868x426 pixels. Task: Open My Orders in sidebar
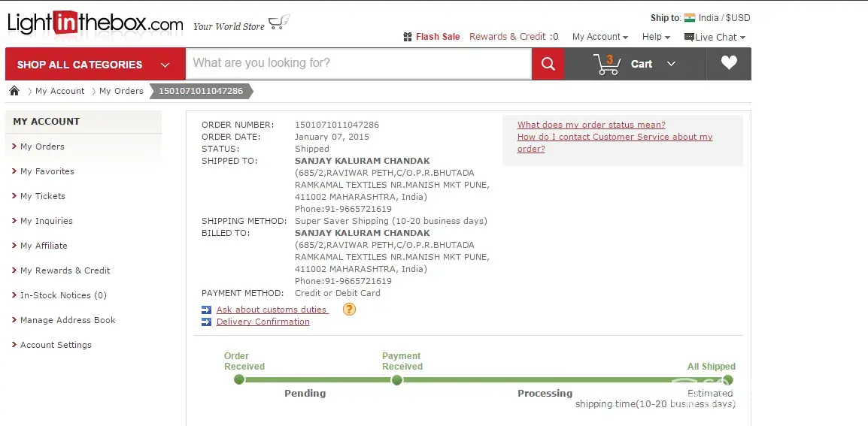click(x=42, y=147)
